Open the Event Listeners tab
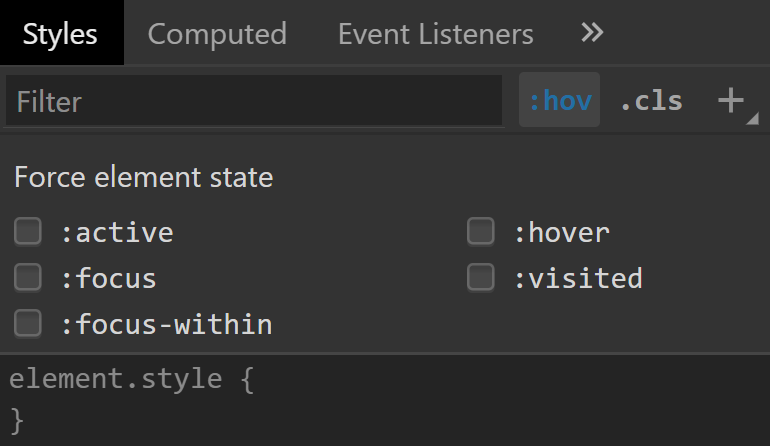 coord(435,34)
